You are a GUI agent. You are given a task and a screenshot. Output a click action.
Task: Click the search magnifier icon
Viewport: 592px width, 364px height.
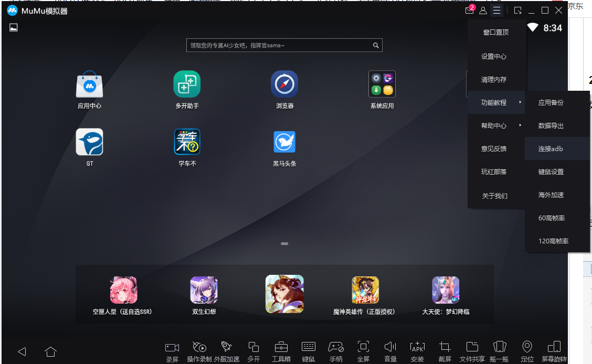[376, 45]
